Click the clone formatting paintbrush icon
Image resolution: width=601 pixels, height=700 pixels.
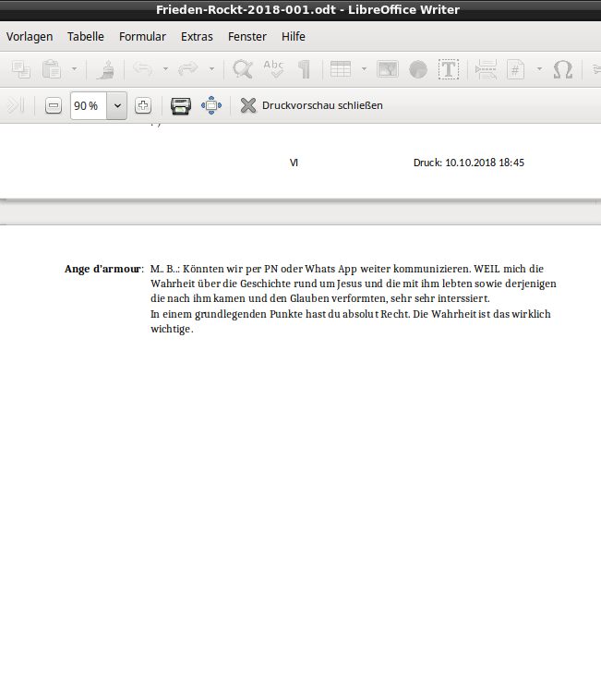click(x=108, y=69)
